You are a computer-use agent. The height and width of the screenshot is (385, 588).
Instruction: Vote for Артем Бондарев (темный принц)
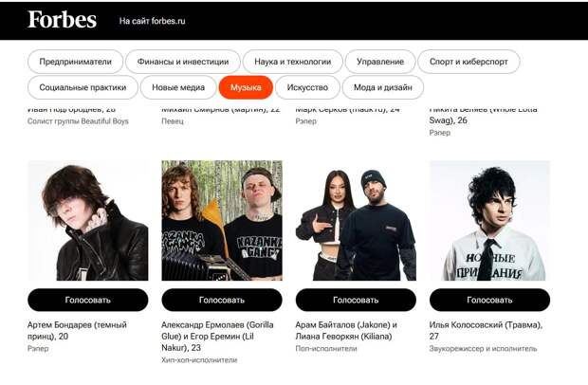point(88,300)
